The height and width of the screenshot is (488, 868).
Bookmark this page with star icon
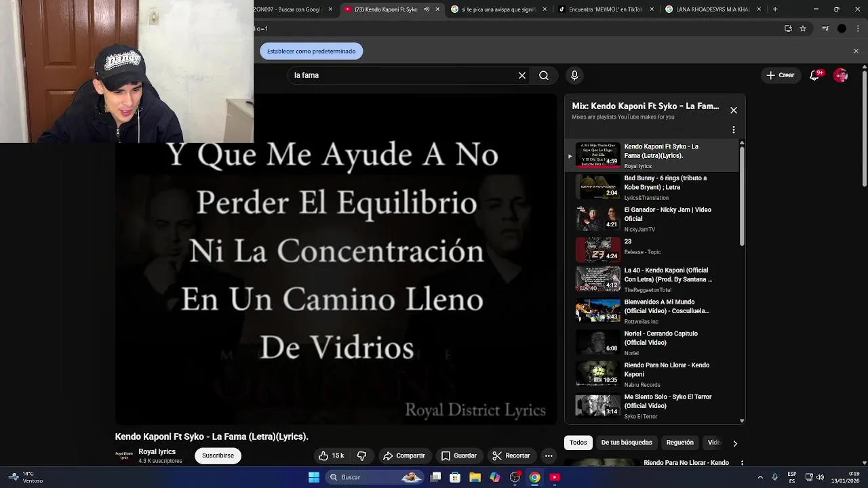click(803, 28)
